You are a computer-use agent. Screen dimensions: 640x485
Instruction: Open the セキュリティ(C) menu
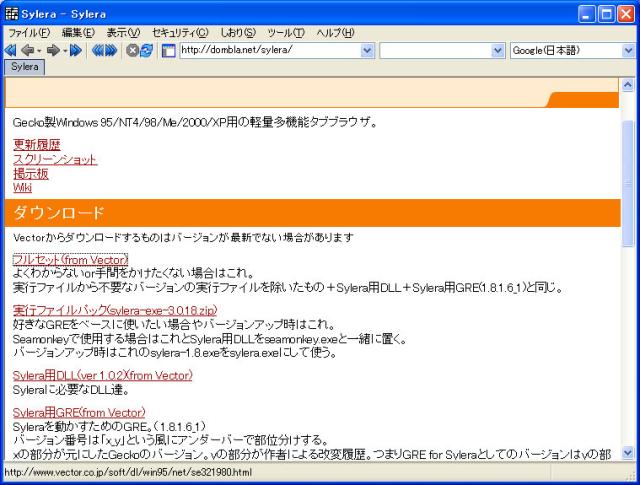tap(180, 33)
